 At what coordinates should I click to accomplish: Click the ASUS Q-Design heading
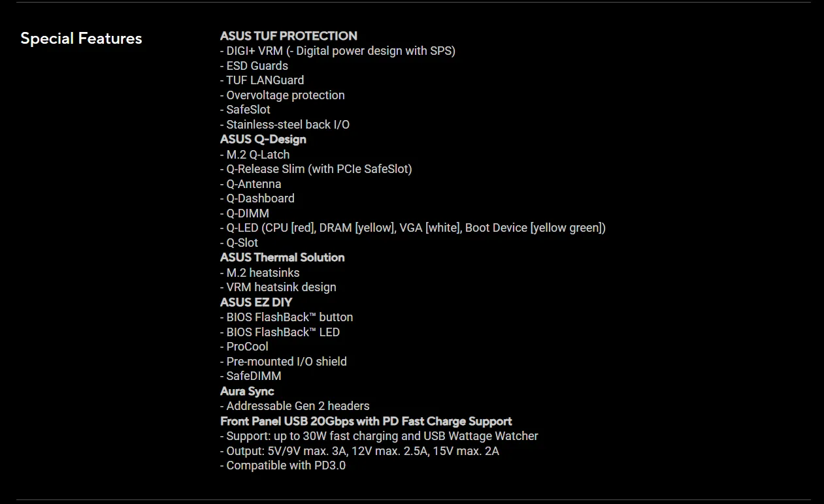point(263,139)
